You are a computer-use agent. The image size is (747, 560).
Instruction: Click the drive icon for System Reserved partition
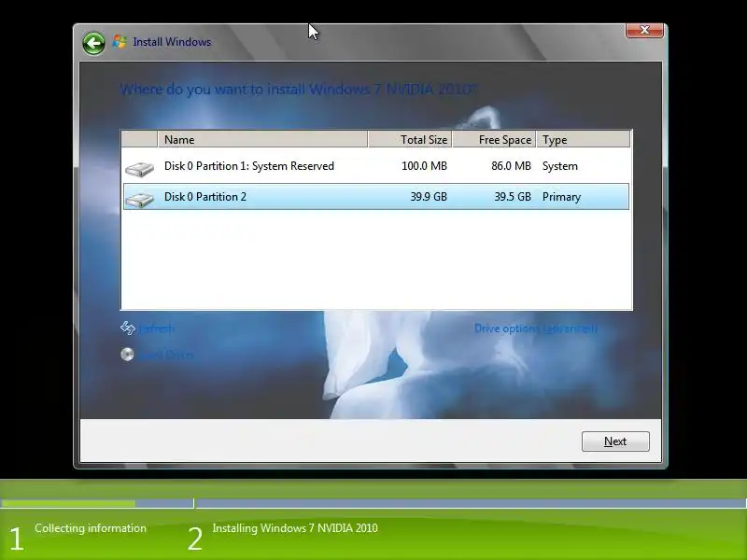tap(139, 169)
